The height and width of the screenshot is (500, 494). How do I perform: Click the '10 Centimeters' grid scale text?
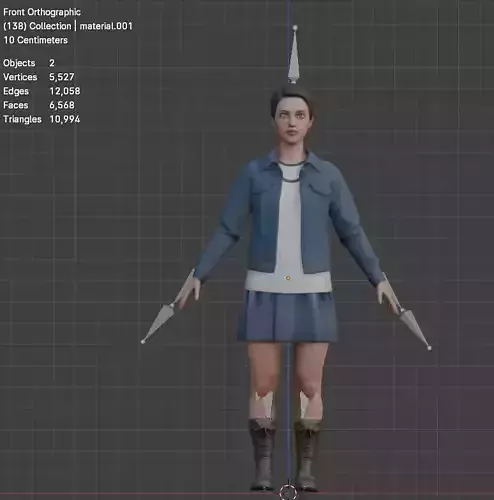pyautogui.click(x=36, y=40)
